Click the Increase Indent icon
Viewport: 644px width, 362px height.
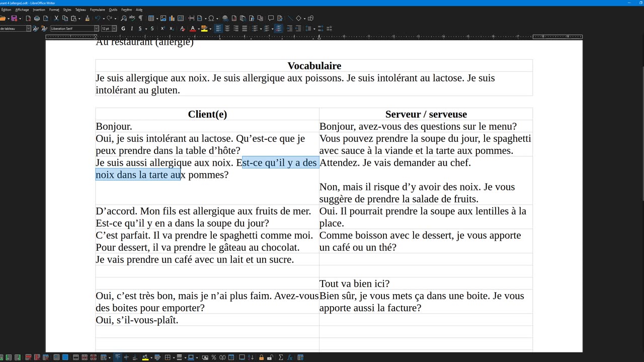289,29
